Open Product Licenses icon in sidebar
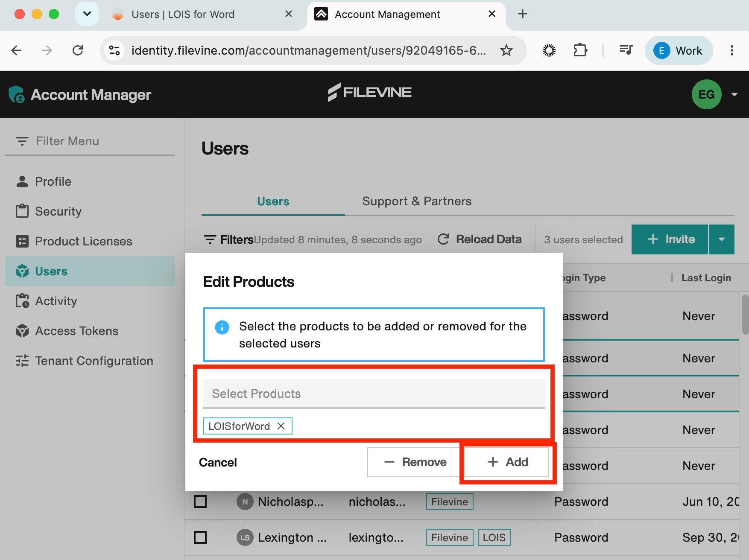Image resolution: width=749 pixels, height=560 pixels. click(x=22, y=241)
